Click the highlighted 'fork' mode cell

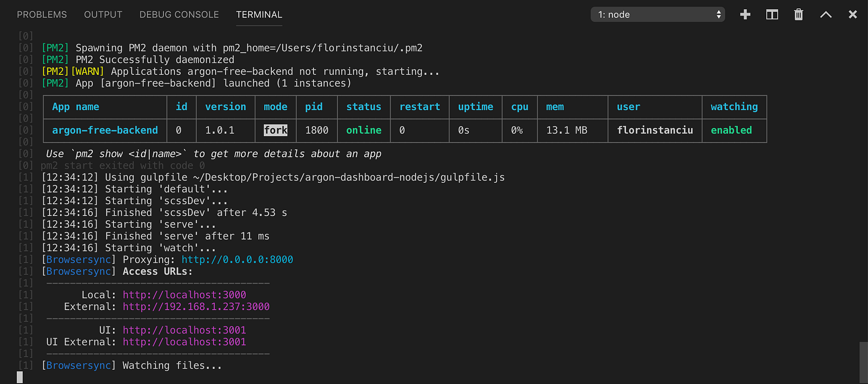[276, 131]
